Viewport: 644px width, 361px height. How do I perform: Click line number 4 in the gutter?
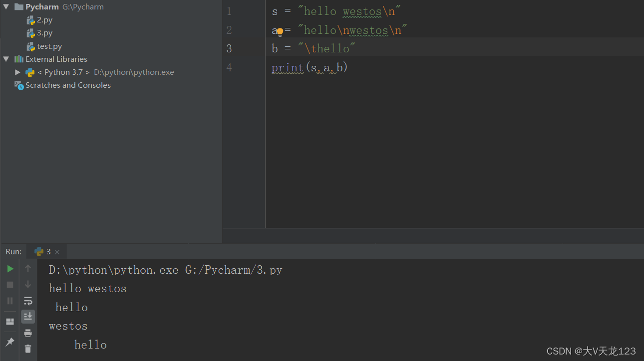pos(229,67)
